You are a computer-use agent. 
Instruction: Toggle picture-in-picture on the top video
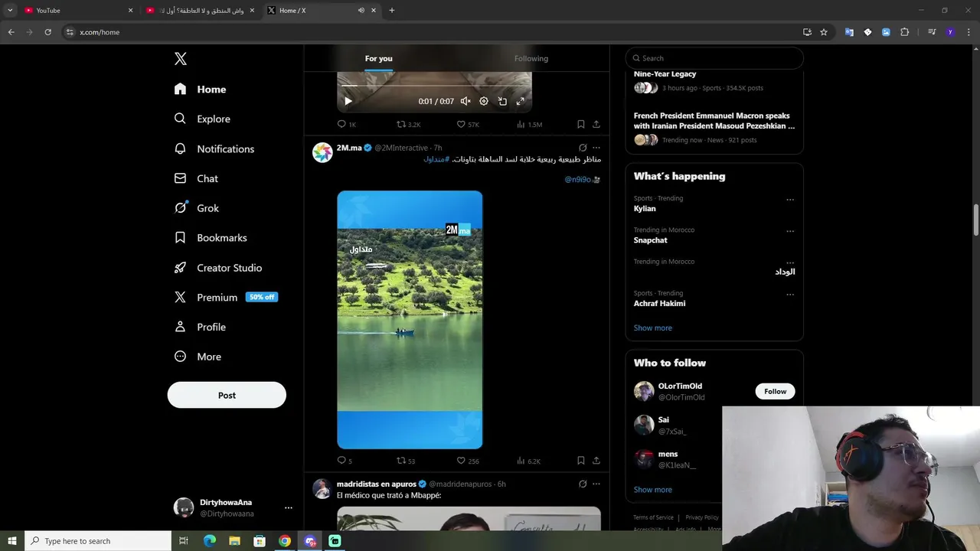click(x=502, y=101)
